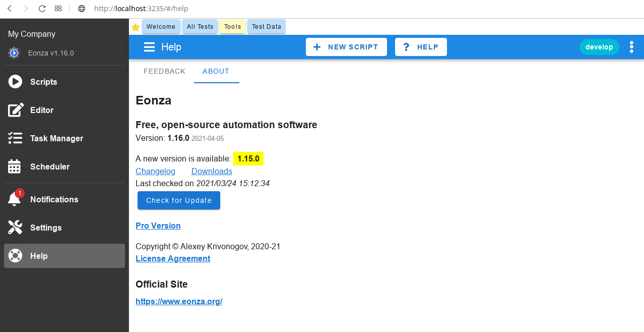Open the Test Data bookmark
This screenshot has height=332, width=644.
[x=266, y=27]
